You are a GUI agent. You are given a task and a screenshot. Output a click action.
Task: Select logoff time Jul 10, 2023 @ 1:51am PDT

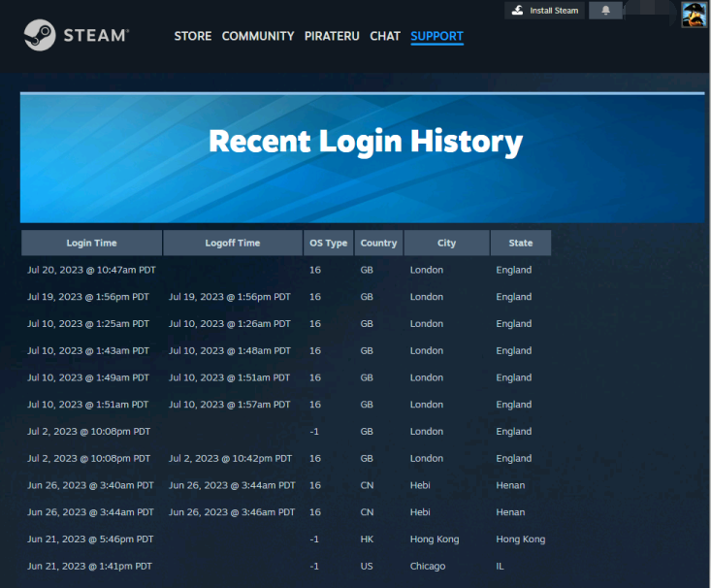coord(229,377)
